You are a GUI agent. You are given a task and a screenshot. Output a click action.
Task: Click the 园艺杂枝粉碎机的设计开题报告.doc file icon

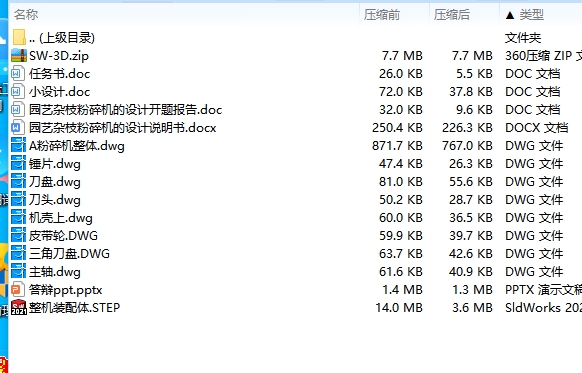(18, 109)
